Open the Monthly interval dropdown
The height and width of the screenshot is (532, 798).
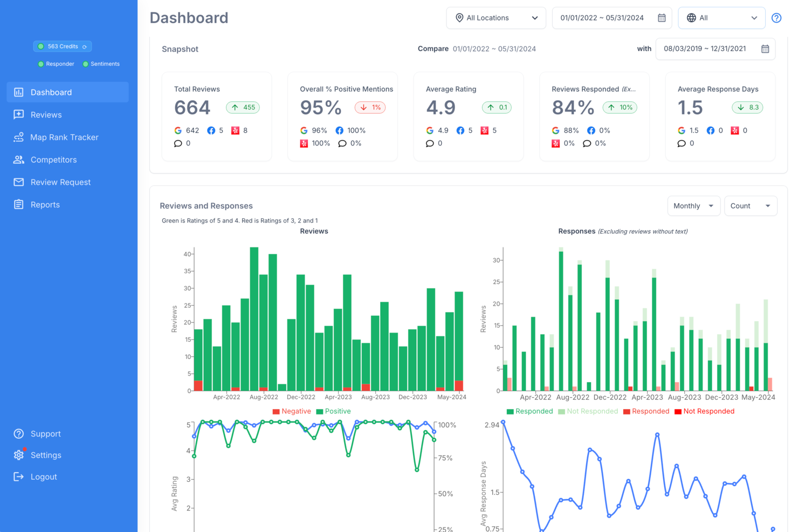(693, 206)
